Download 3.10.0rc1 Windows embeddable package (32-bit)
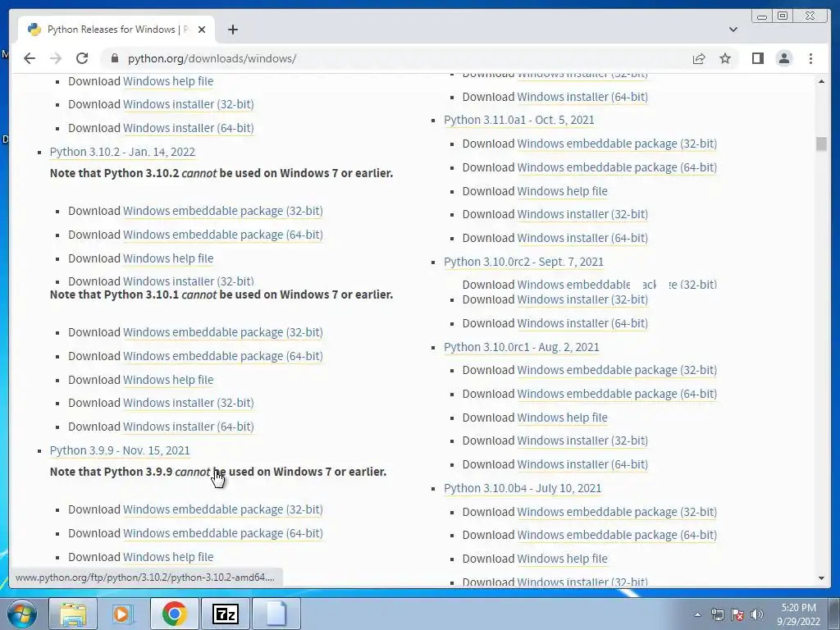Viewport: 840px width, 630px height. (x=617, y=370)
